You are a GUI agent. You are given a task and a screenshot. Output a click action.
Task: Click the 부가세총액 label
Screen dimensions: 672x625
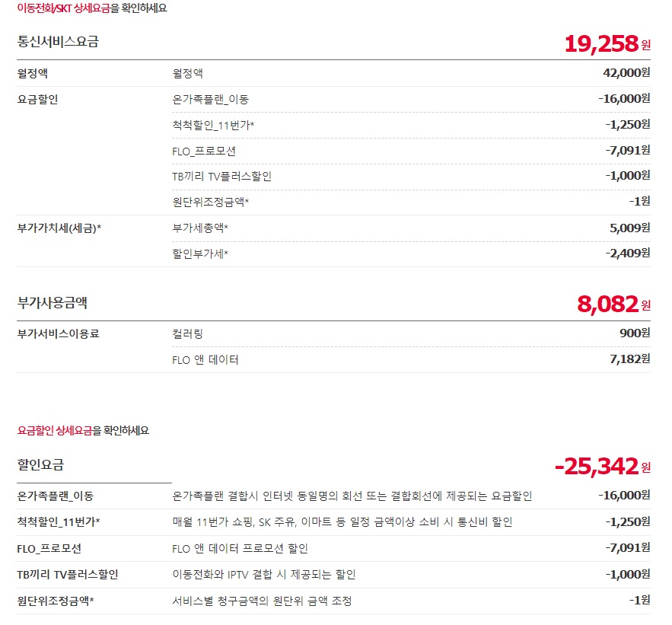point(200,228)
